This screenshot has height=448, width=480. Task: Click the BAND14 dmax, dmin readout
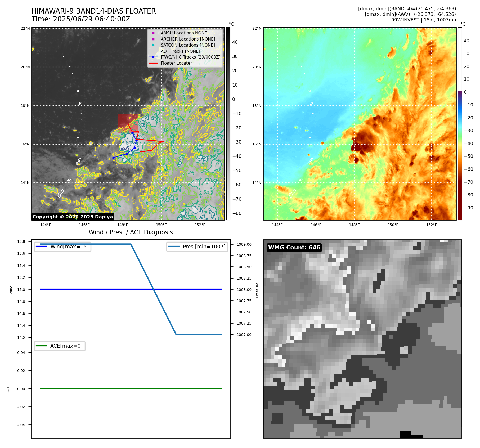(407, 9)
